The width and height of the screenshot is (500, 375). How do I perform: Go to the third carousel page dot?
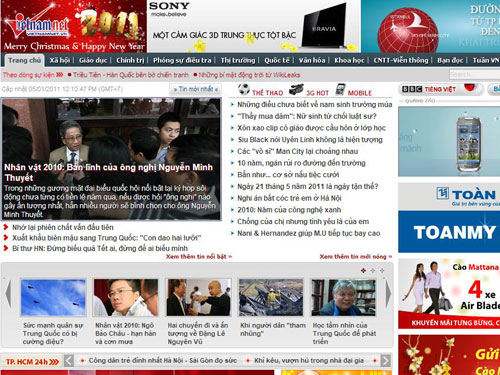tap(382, 270)
